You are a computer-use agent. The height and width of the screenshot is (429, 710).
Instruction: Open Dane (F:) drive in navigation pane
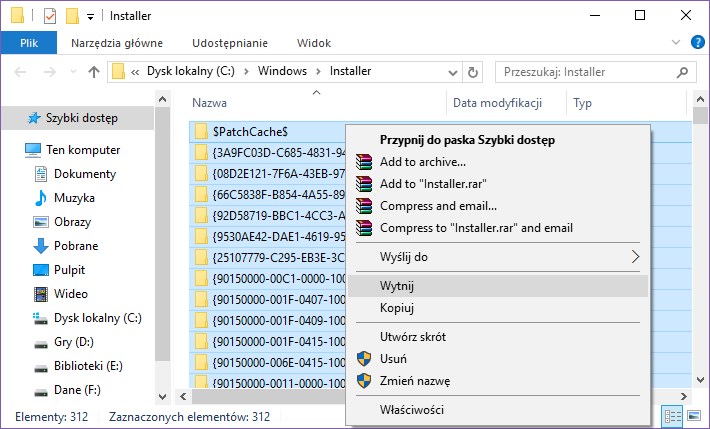(x=77, y=390)
